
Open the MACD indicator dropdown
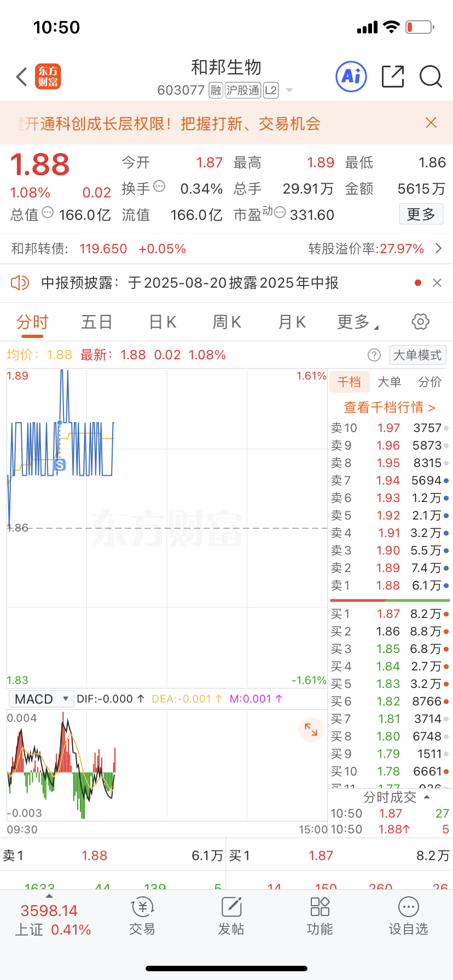40,699
